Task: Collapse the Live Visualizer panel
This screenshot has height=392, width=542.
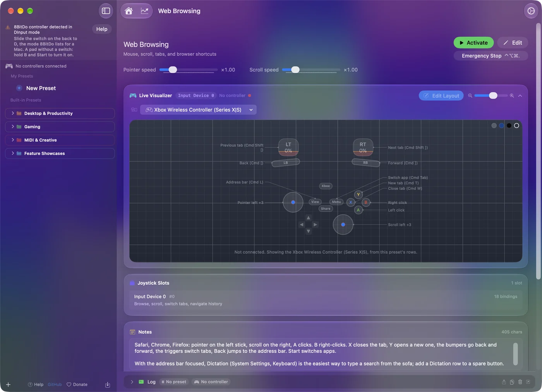Action: pyautogui.click(x=520, y=96)
